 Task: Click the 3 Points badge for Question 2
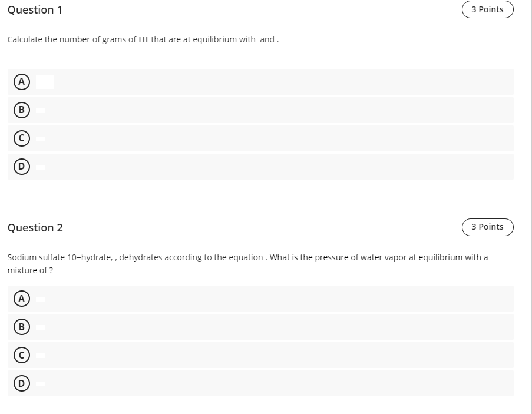488,227
